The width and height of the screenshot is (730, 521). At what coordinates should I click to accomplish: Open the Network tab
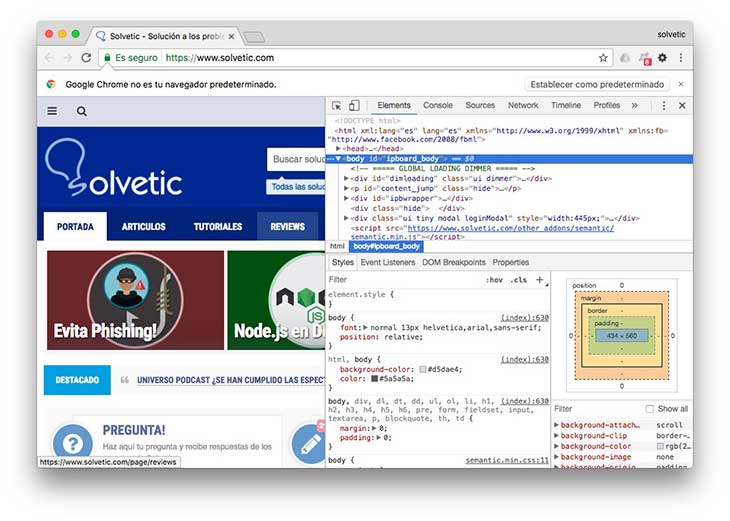(x=523, y=105)
